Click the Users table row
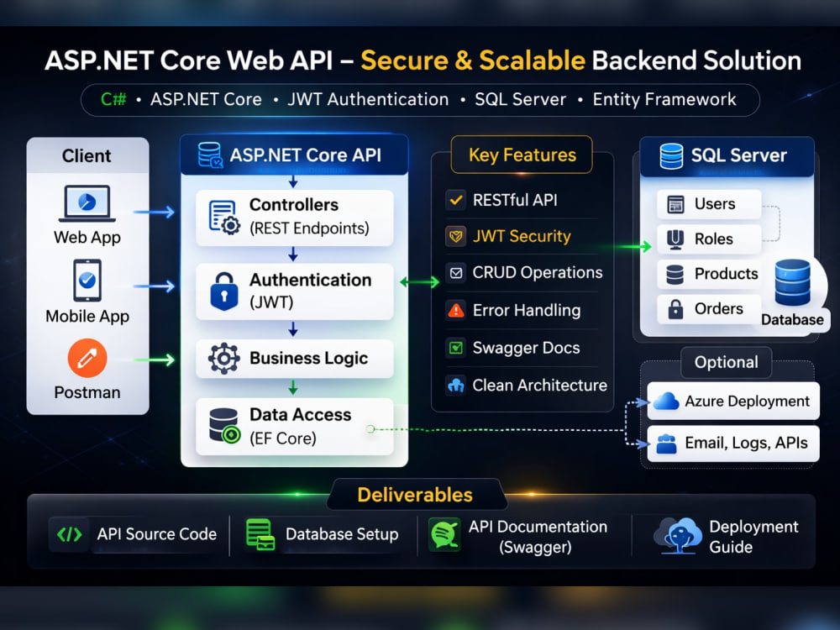 tap(709, 204)
